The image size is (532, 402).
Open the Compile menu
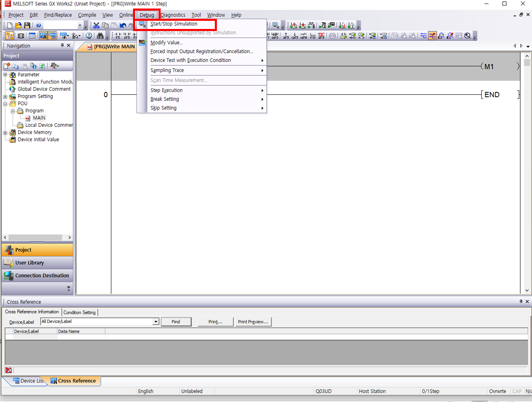[87, 15]
